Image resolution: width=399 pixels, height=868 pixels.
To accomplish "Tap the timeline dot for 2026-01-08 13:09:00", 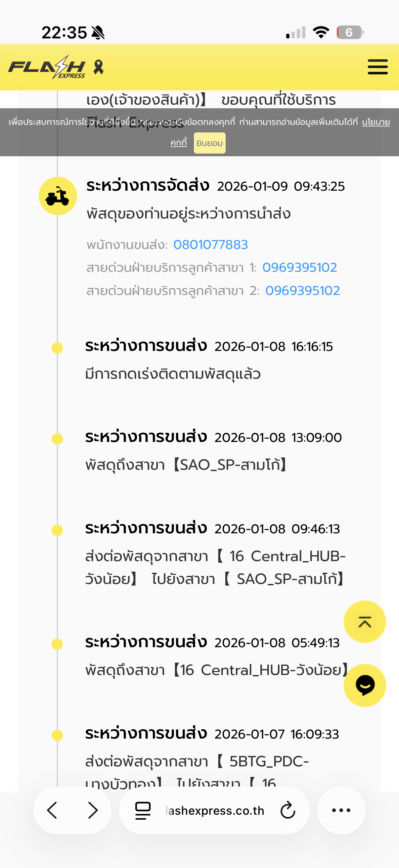I will (57, 439).
